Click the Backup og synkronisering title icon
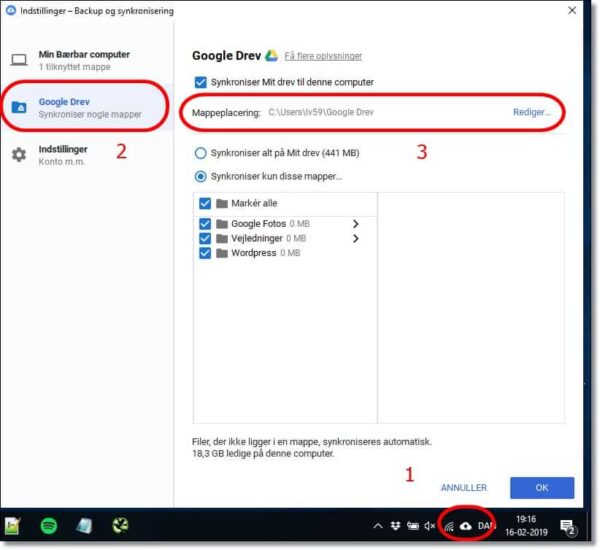 (11, 11)
